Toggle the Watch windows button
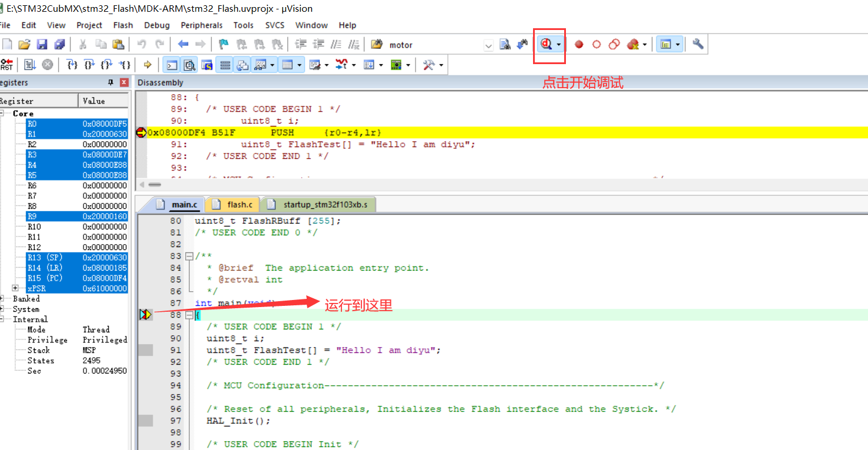The width and height of the screenshot is (868, 450). click(260, 65)
